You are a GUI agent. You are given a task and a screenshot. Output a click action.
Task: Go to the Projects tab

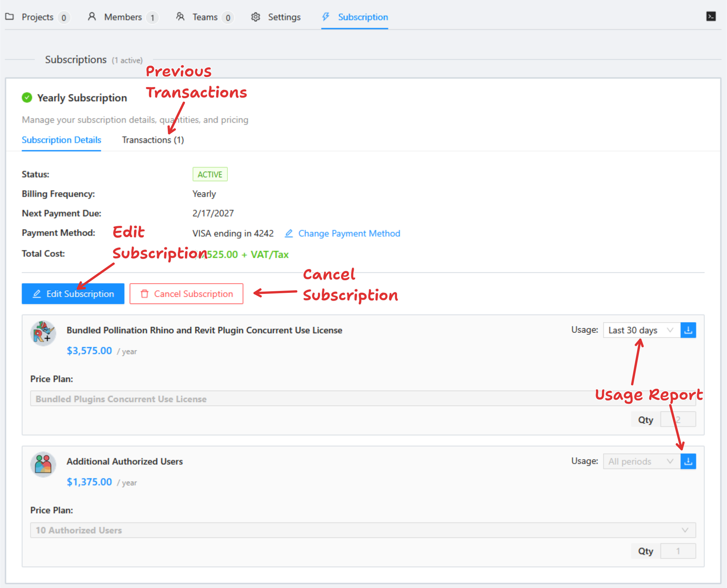pos(37,17)
